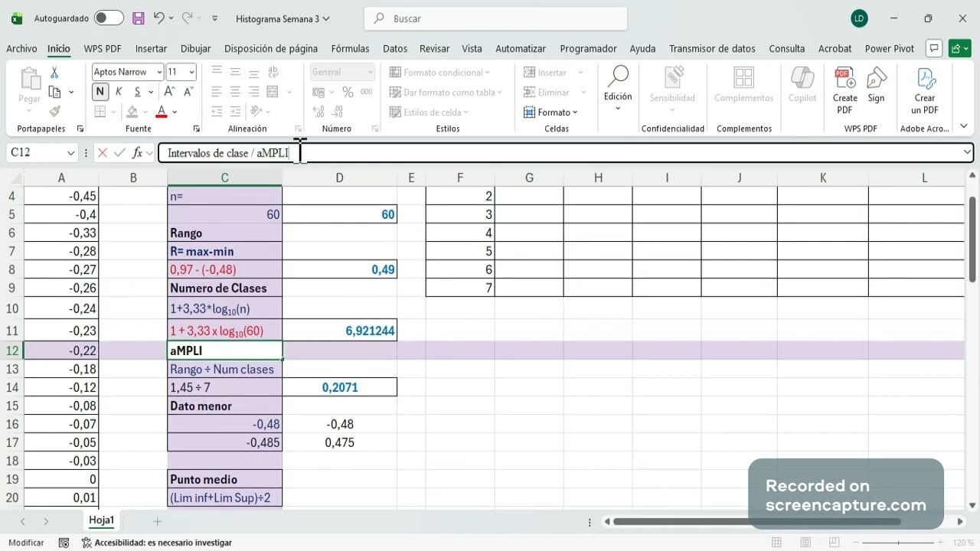980x551 pixels.
Task: Collapse the ribbon with the chevron
Action: 964,127
